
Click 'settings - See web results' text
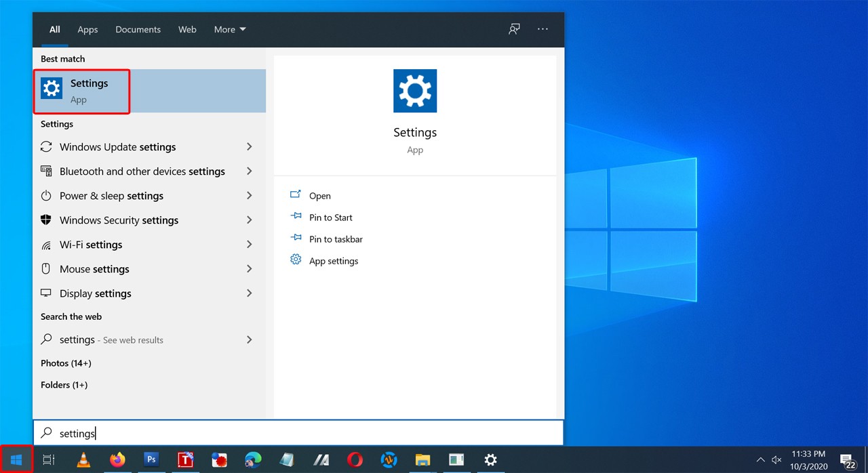111,340
